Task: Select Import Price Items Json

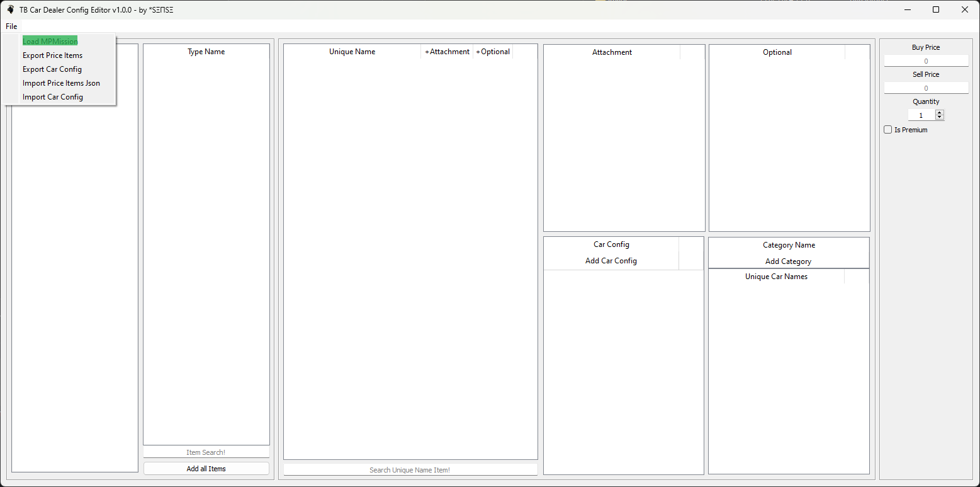Action: click(61, 83)
